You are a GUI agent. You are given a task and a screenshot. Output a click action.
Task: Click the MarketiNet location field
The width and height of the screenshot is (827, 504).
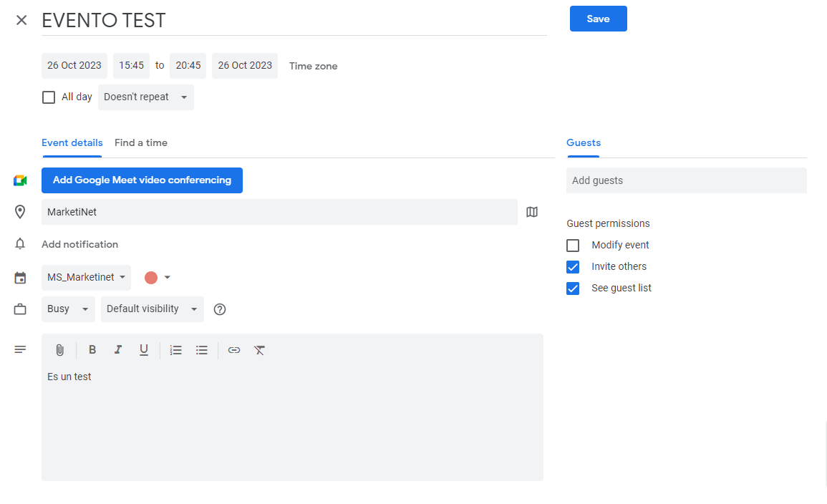279,212
